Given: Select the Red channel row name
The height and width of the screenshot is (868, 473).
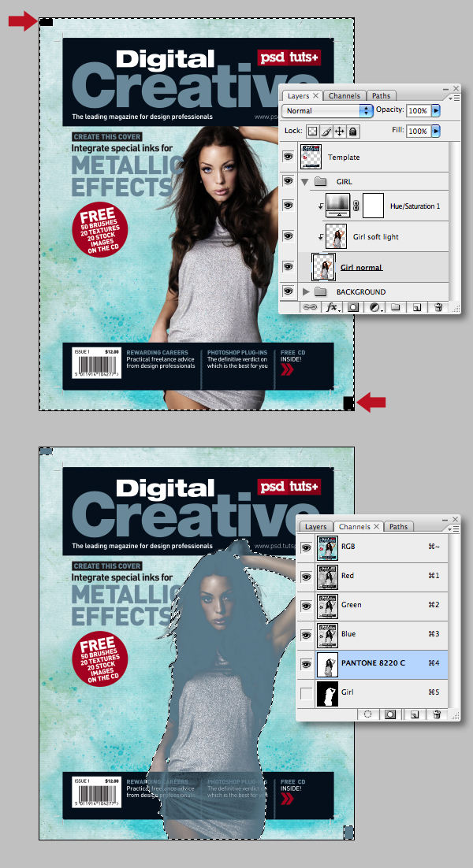Looking at the screenshot, I should pyautogui.click(x=348, y=576).
